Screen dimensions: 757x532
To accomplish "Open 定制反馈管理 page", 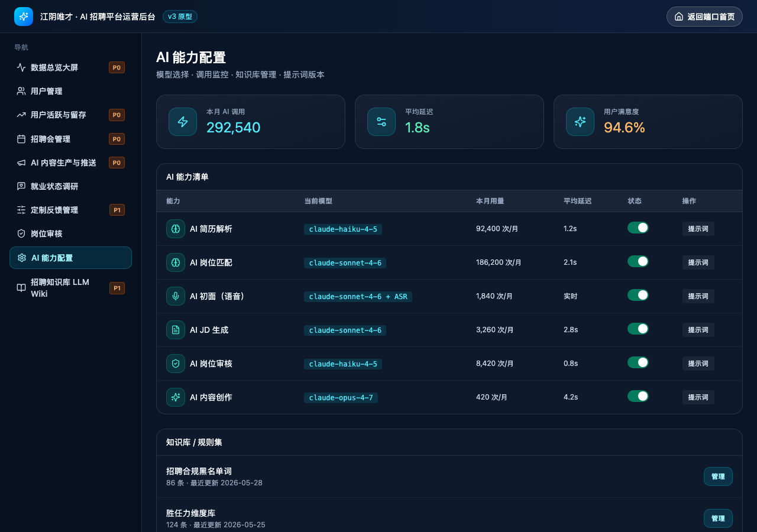I will pos(70,210).
